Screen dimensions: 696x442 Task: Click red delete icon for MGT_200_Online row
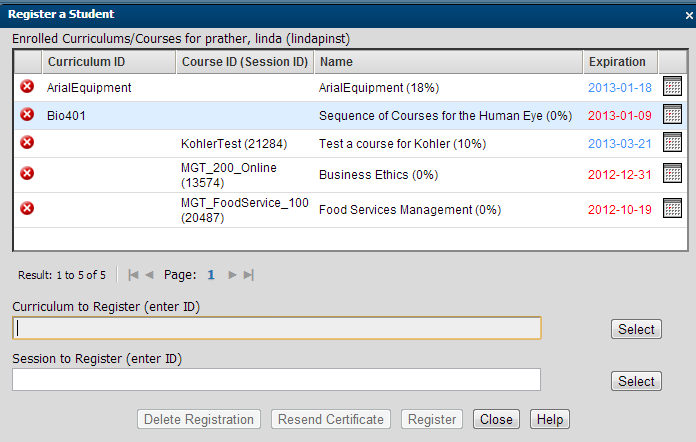27,174
